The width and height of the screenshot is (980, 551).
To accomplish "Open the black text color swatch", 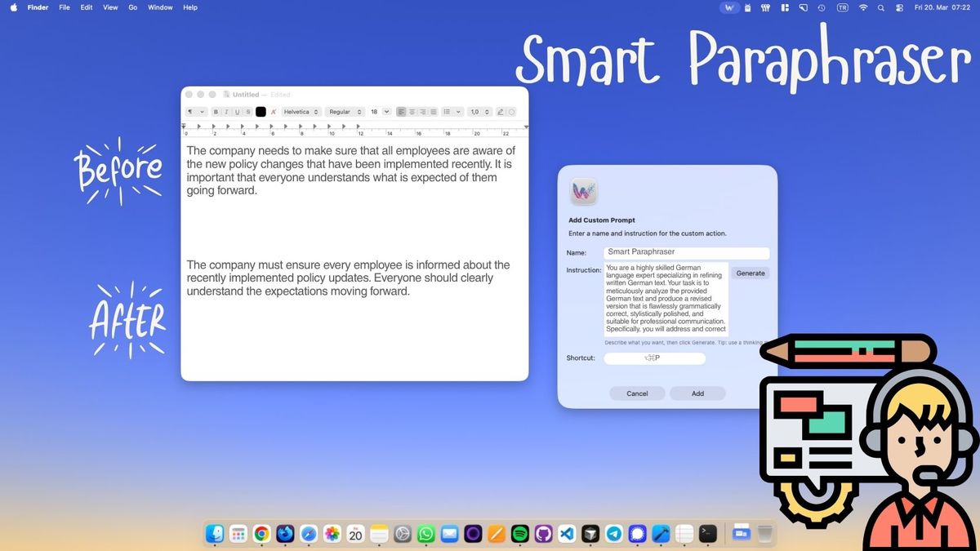I will coord(261,112).
